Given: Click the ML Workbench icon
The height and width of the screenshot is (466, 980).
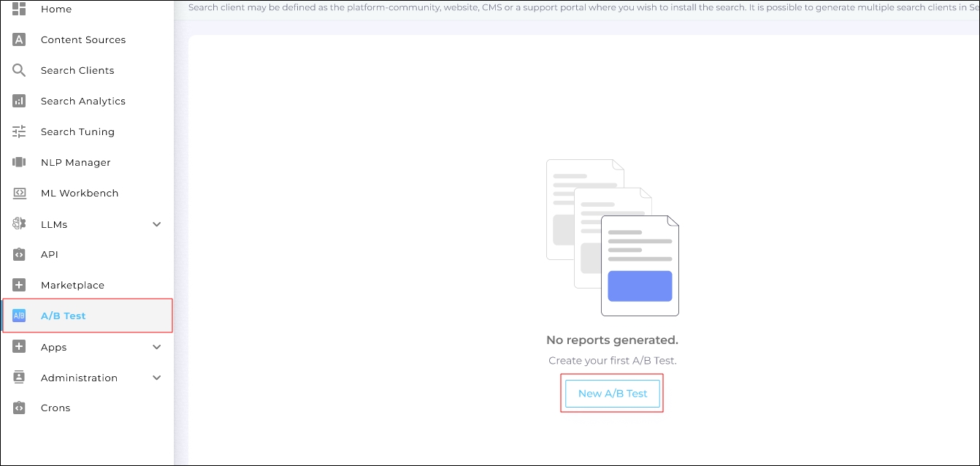Looking at the screenshot, I should pyautogui.click(x=19, y=193).
